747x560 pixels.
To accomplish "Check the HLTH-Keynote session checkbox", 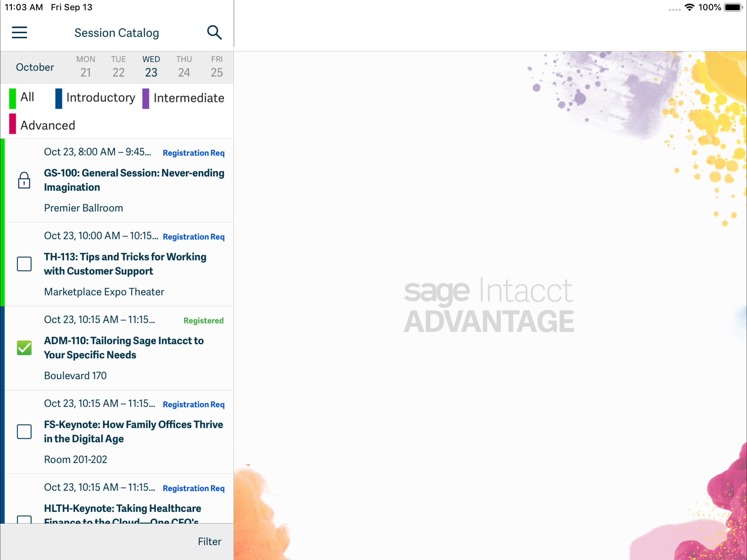I will tap(24, 519).
